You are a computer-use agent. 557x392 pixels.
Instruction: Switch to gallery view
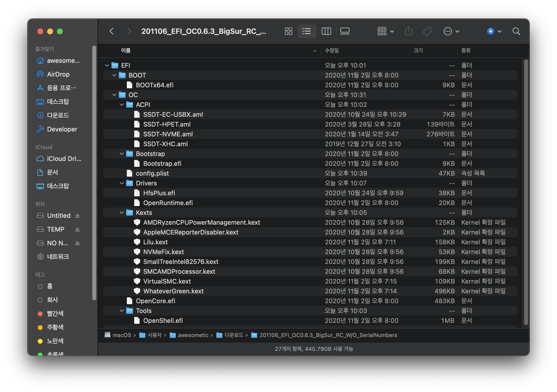point(345,31)
